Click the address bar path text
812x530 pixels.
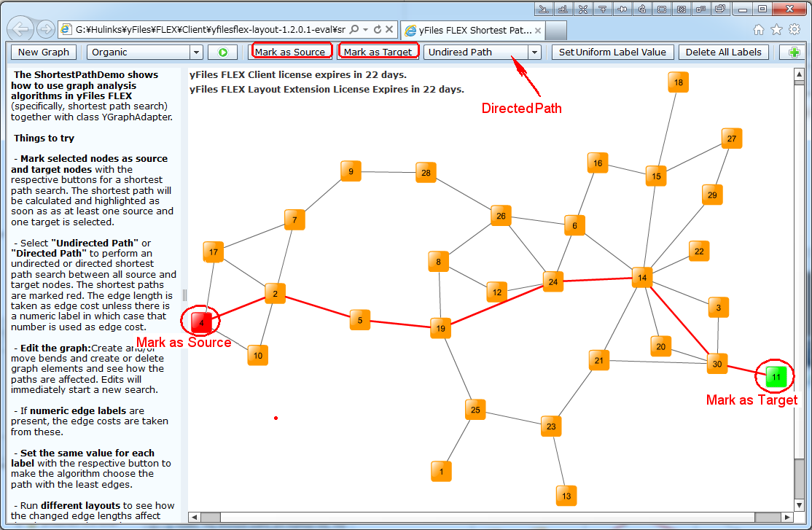210,30
